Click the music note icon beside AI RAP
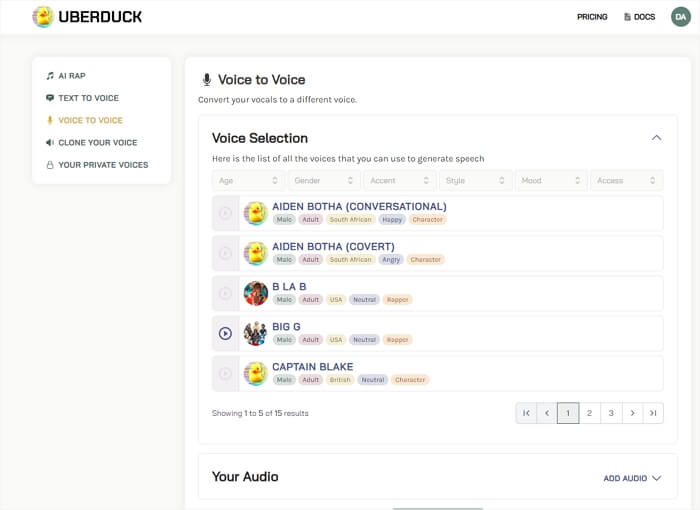The height and width of the screenshot is (510, 700). (x=50, y=76)
